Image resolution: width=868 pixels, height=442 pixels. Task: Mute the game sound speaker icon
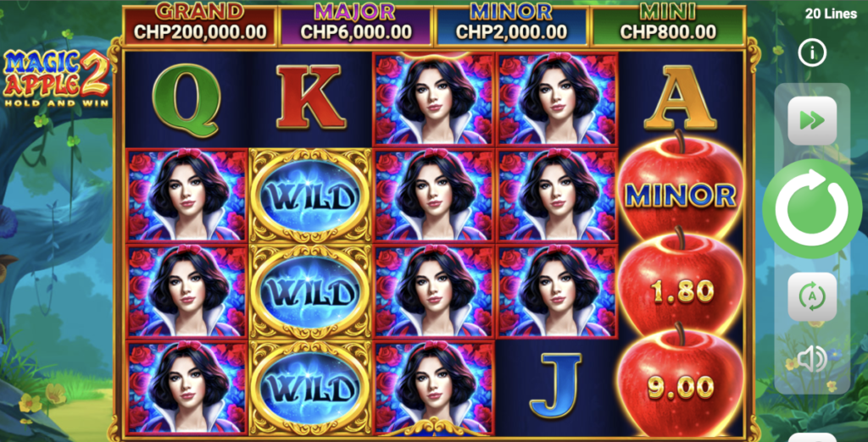[811, 360]
